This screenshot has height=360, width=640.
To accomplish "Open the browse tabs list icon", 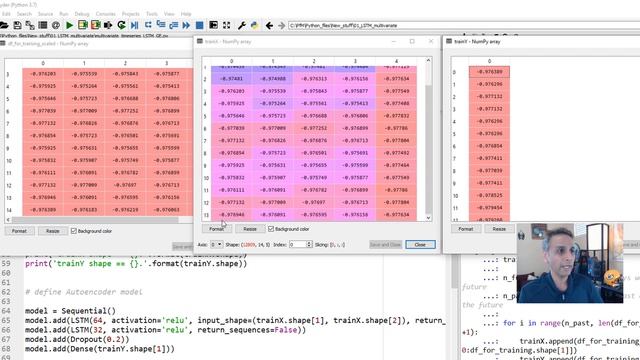I will pyautogui.click(x=42, y=25).
